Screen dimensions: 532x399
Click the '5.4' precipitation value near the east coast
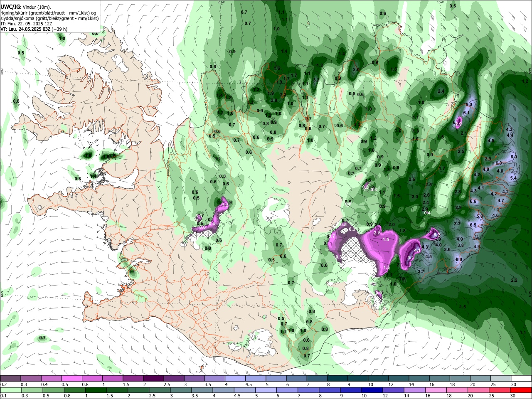(x=513, y=178)
